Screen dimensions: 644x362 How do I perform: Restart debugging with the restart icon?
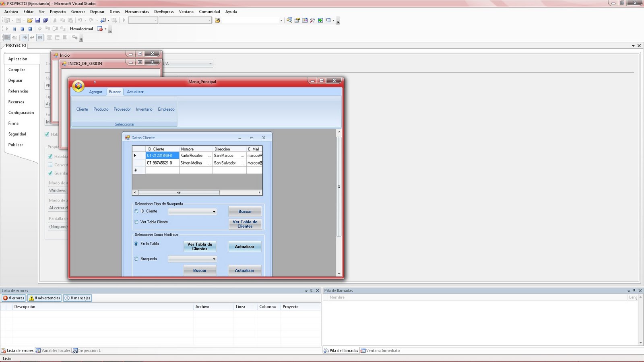coord(30,29)
